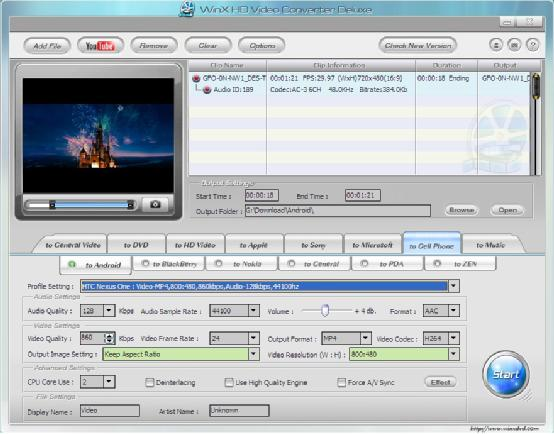Switch to the to DVD tab

point(136,245)
